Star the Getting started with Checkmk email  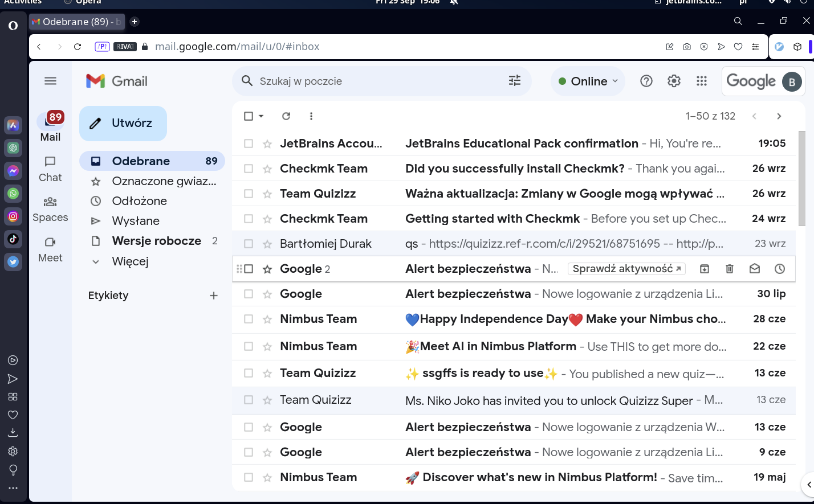pos(267,219)
